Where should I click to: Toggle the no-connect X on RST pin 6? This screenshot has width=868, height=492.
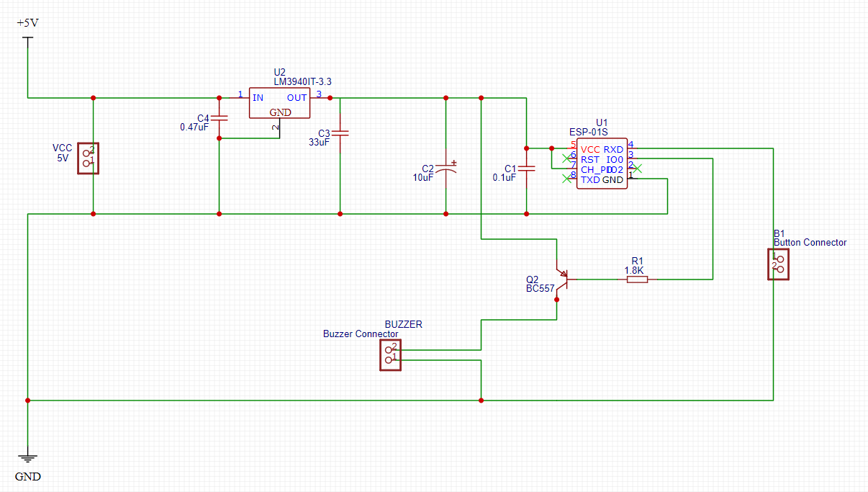[566, 158]
